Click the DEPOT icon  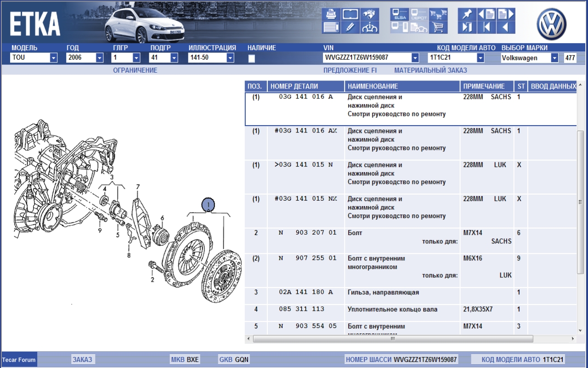(x=419, y=14)
